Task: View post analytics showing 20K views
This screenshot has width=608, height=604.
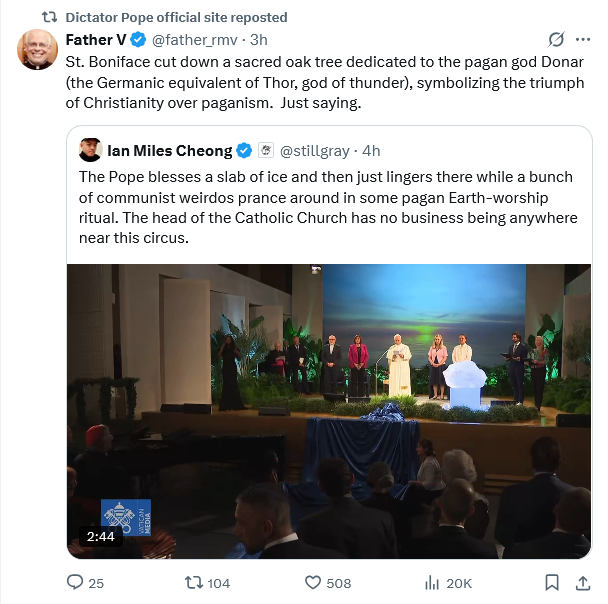Action: (x=433, y=583)
